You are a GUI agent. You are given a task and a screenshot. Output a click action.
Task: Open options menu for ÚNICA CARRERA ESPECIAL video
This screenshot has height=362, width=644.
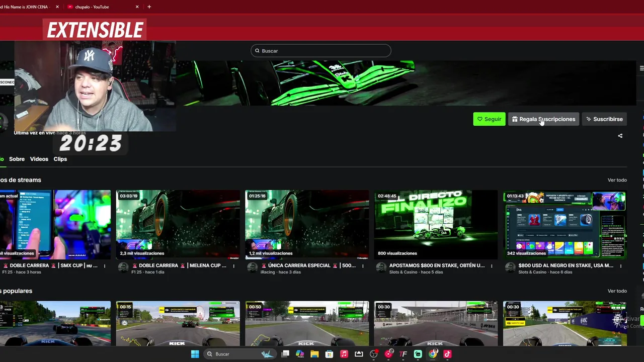coord(363,266)
